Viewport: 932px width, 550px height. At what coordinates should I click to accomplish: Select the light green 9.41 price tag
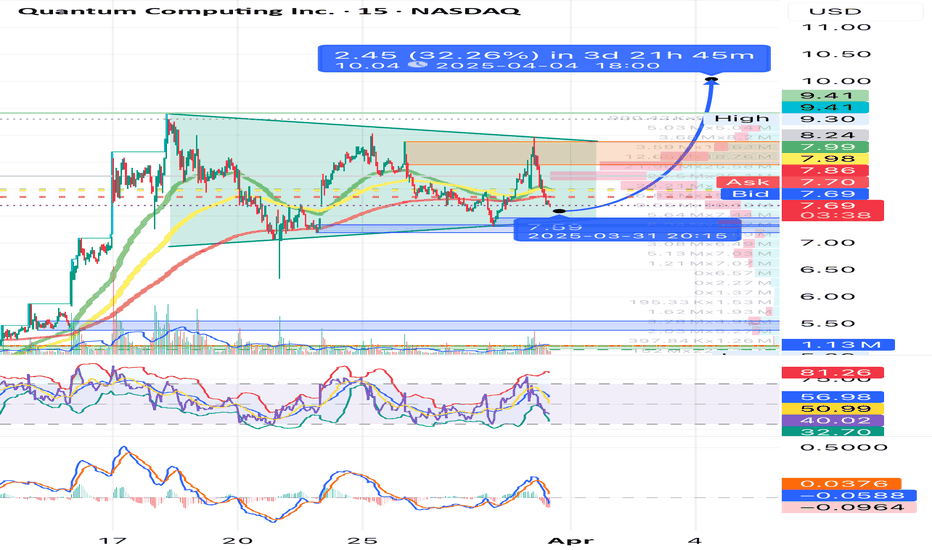pos(826,96)
